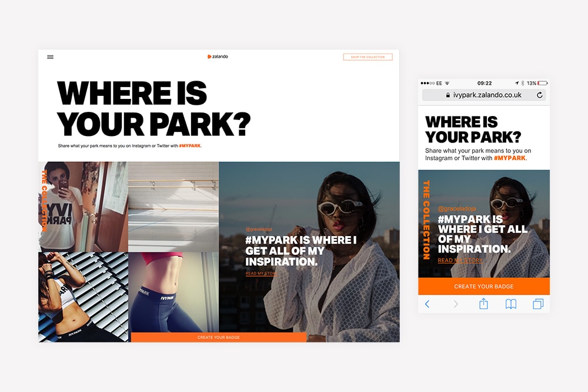Click the Zalando logo in header
This screenshot has height=392, width=588.
click(x=218, y=57)
